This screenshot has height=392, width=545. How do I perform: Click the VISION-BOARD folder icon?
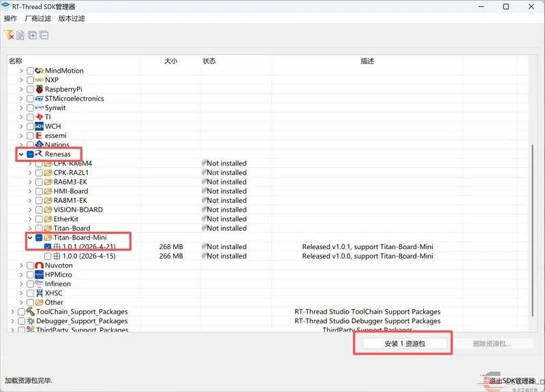(x=48, y=210)
